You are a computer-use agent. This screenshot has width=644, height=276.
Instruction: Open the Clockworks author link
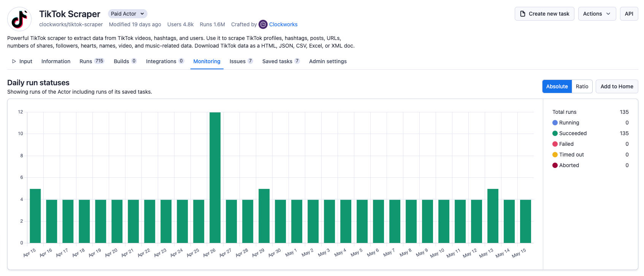click(x=283, y=24)
